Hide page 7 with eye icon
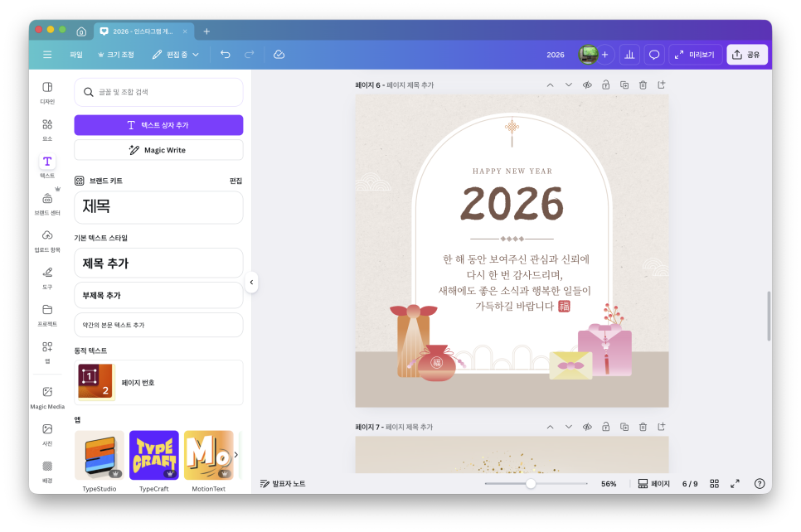This screenshot has height=532, width=801. (587, 427)
